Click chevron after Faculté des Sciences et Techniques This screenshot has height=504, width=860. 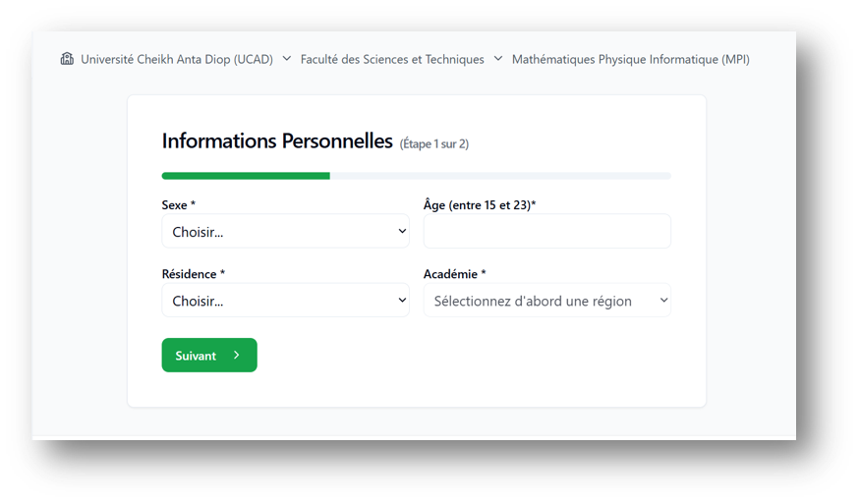pyautogui.click(x=498, y=59)
